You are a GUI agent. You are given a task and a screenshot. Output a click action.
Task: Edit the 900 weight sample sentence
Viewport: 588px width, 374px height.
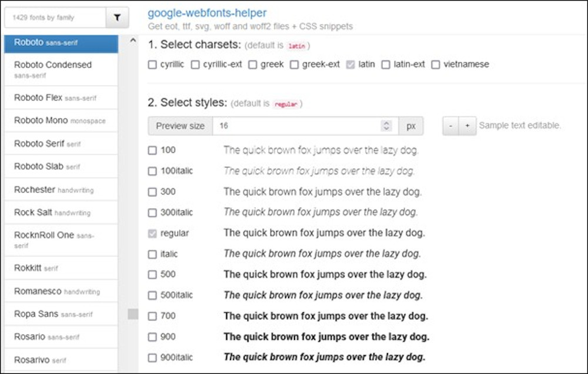326,337
